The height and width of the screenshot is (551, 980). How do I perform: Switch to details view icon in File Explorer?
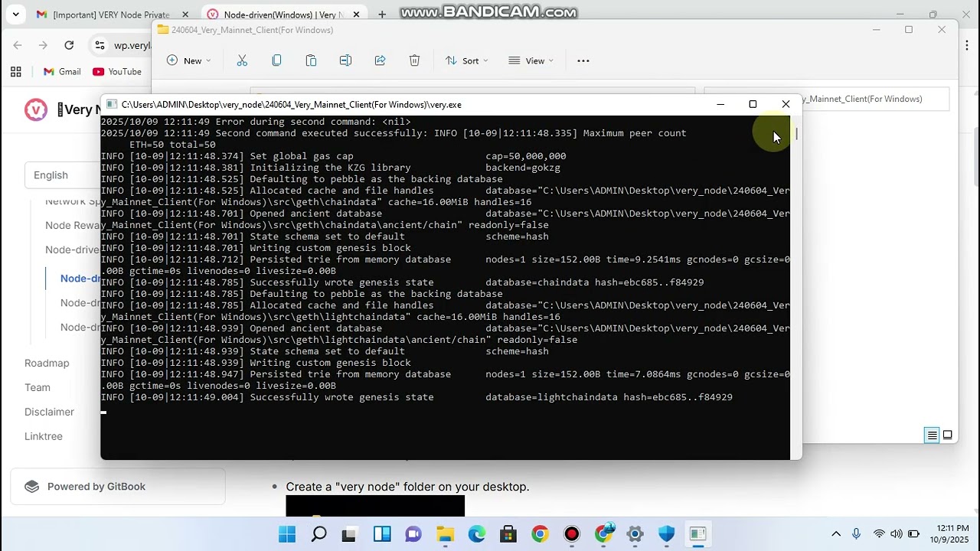(932, 435)
